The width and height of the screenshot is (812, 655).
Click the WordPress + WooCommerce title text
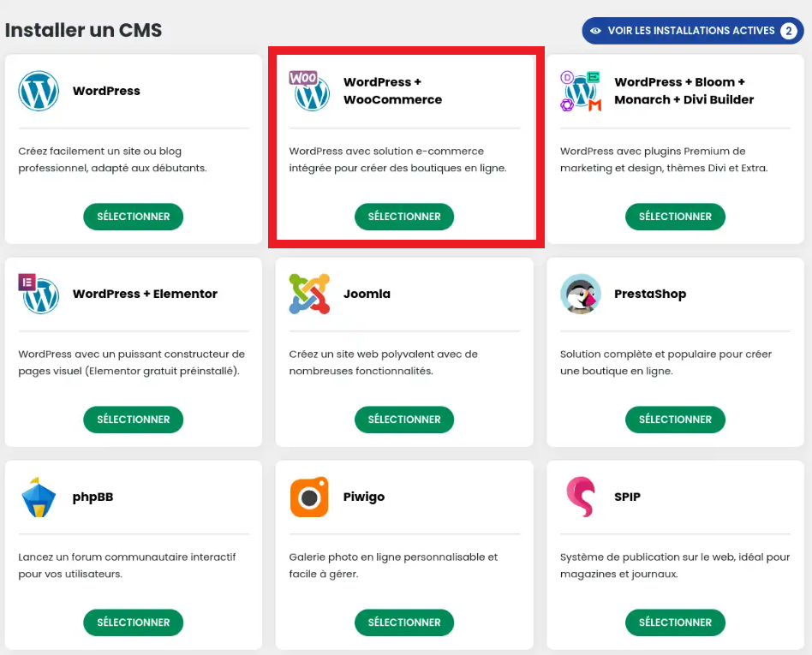click(392, 91)
